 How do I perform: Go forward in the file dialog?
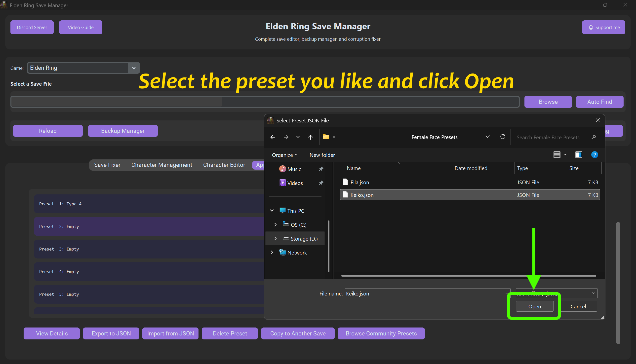coord(286,137)
